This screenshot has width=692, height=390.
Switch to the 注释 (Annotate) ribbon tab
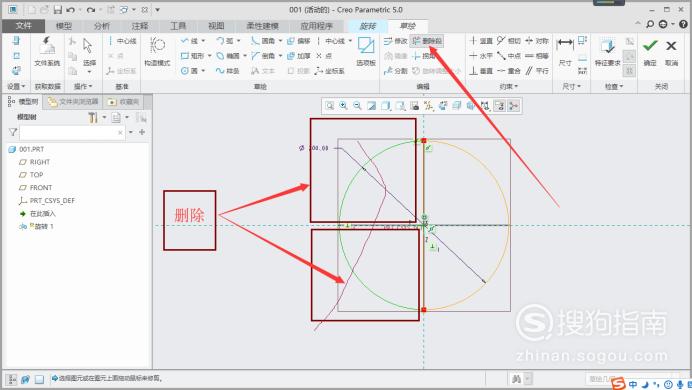(x=140, y=26)
